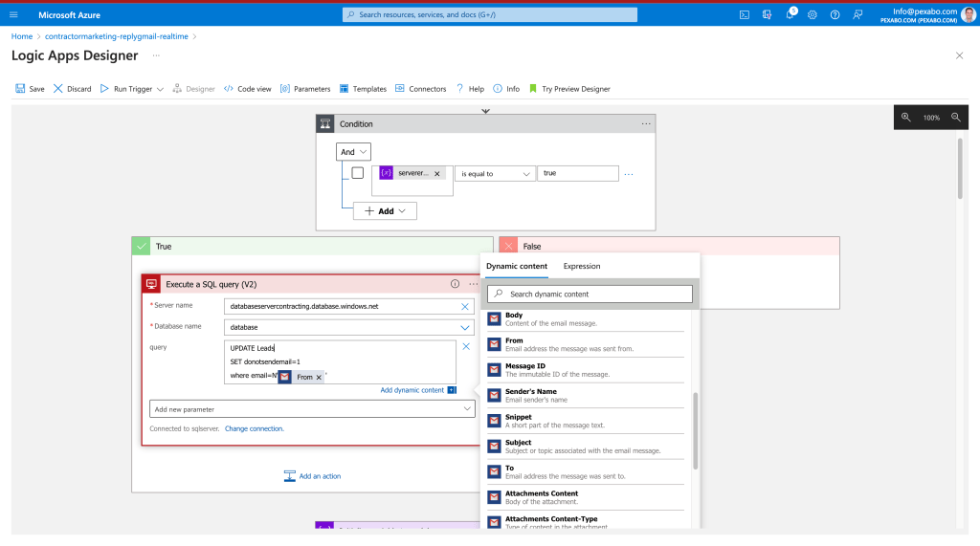Open the help question mark icon
The image size is (980, 546).
(x=835, y=14)
